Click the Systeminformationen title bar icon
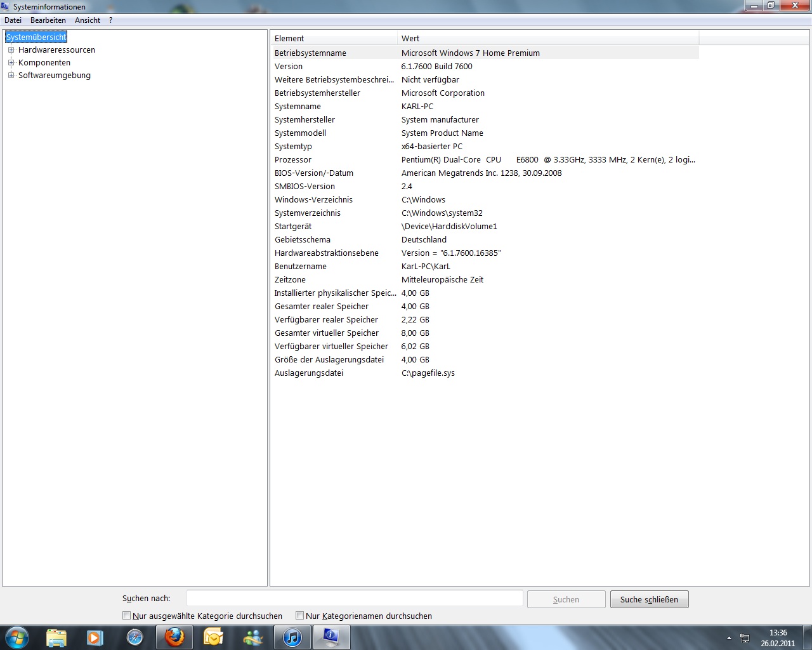This screenshot has height=650, width=812. 6,6
